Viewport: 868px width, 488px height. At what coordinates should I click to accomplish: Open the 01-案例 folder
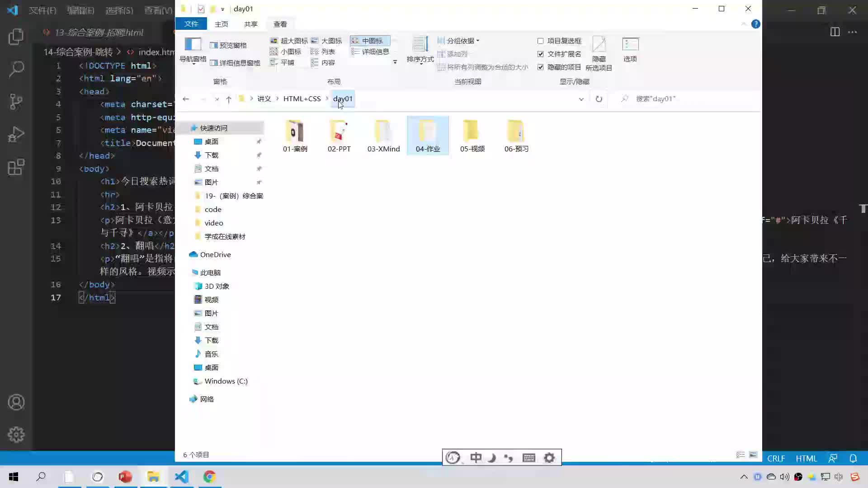[295, 136]
